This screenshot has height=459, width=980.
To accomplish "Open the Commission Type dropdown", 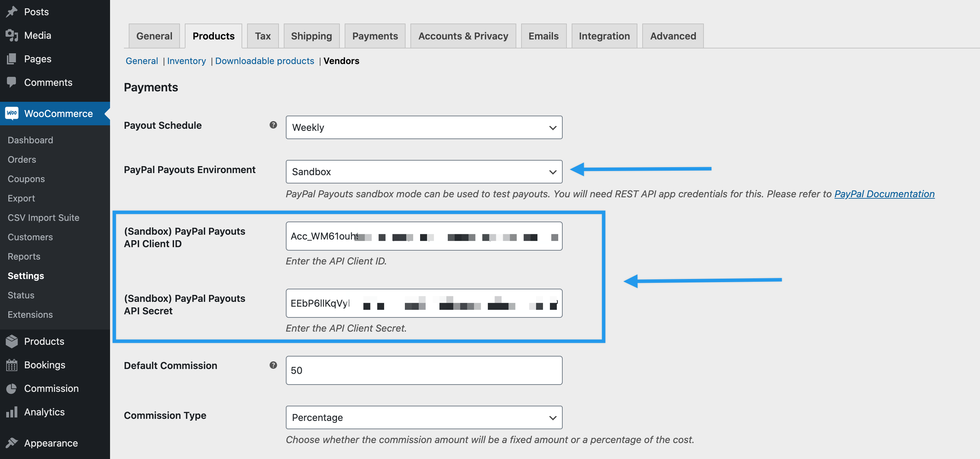I will [424, 417].
